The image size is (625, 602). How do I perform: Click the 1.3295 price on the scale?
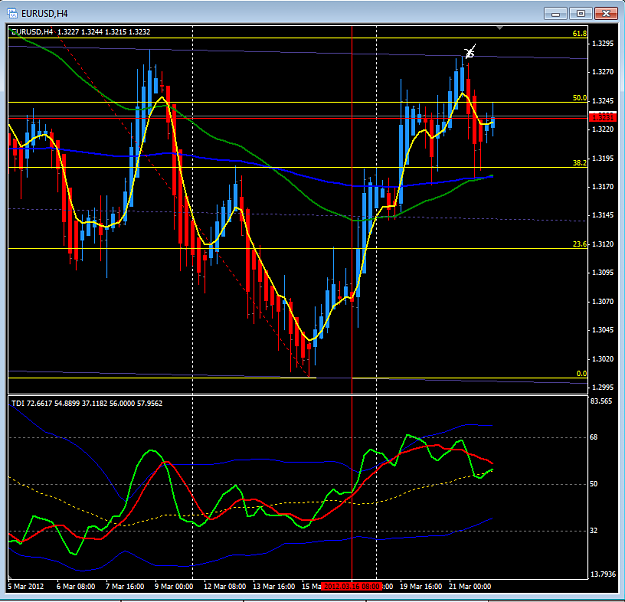603,43
